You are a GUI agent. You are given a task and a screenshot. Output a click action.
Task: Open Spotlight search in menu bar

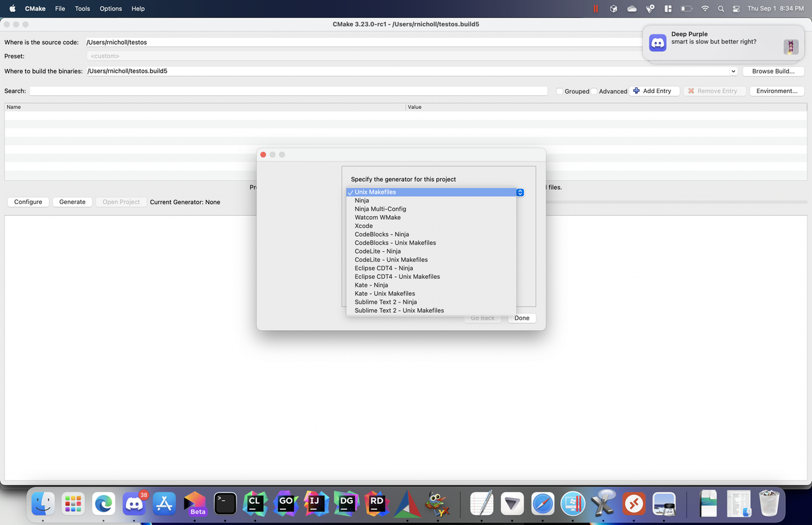point(721,9)
